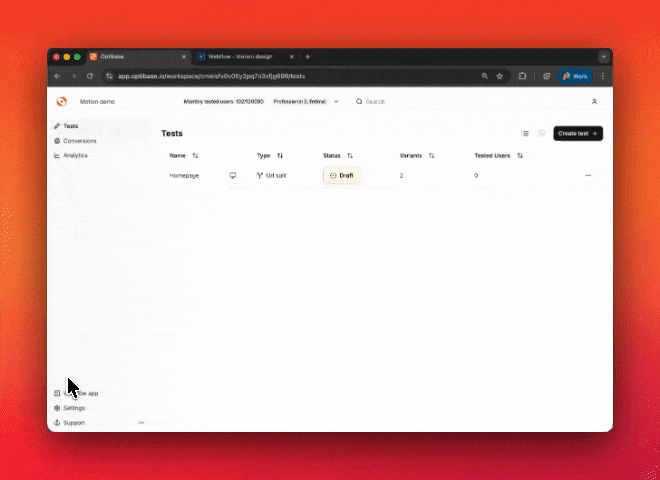Click the Optibase logo icon
The image size is (660, 480).
coord(63,101)
